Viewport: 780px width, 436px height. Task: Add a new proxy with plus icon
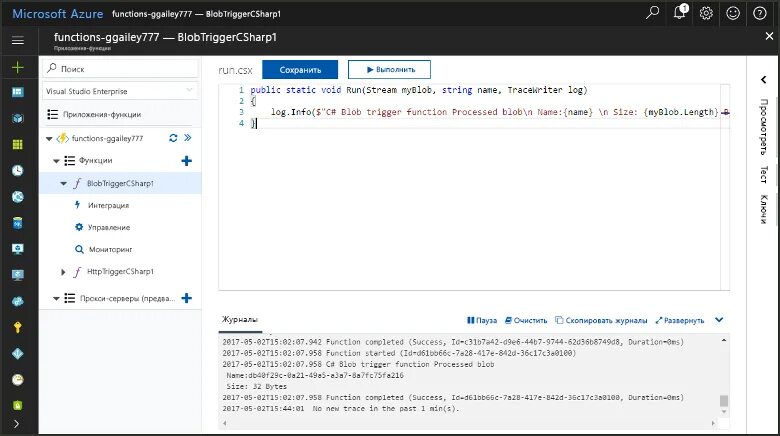click(187, 298)
